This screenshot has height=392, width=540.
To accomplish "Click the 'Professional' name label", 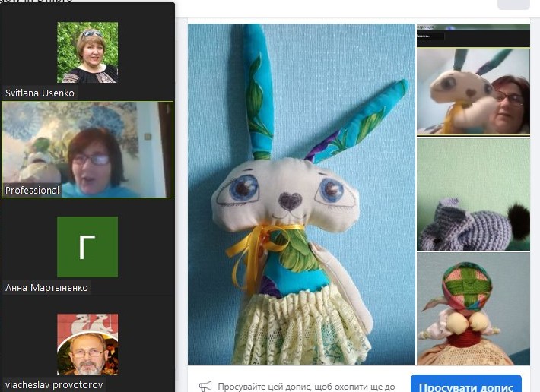I will pos(32,191).
